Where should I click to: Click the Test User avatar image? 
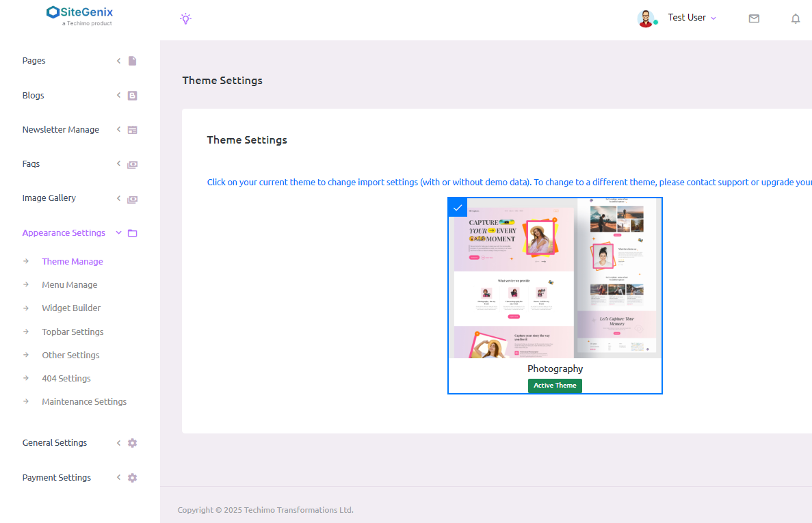point(645,18)
